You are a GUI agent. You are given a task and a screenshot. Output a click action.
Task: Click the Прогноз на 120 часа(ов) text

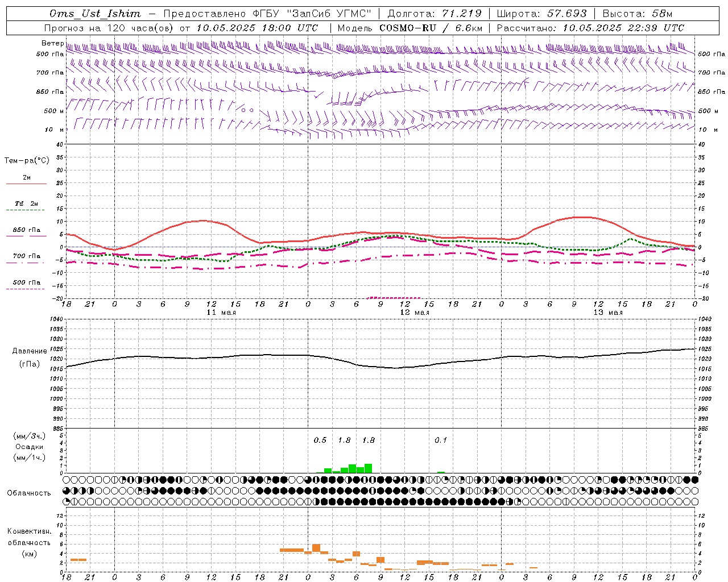tap(110, 28)
